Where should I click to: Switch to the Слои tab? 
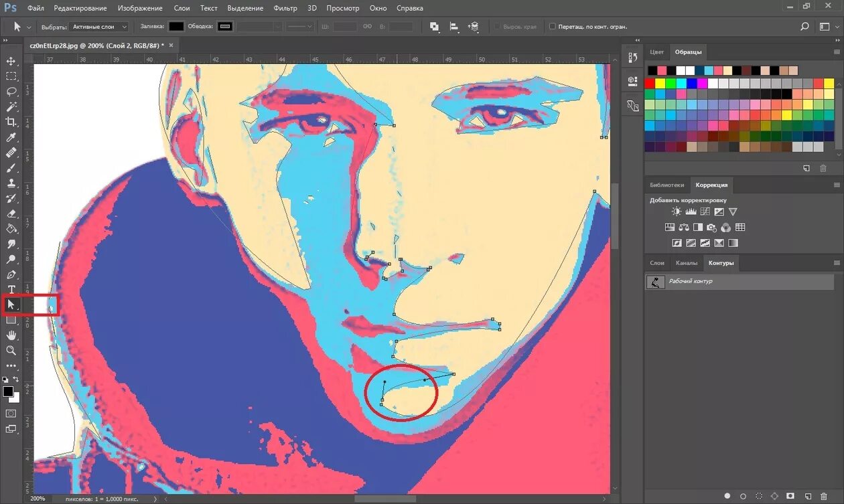coord(657,263)
